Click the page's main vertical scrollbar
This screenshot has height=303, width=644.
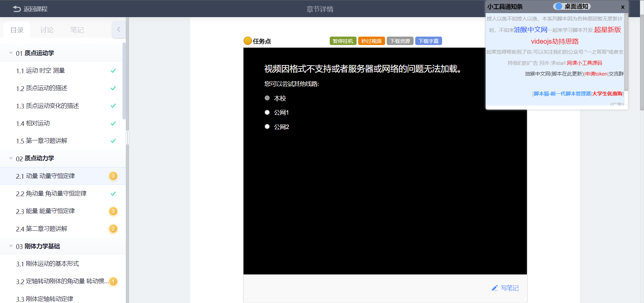tap(642, 62)
